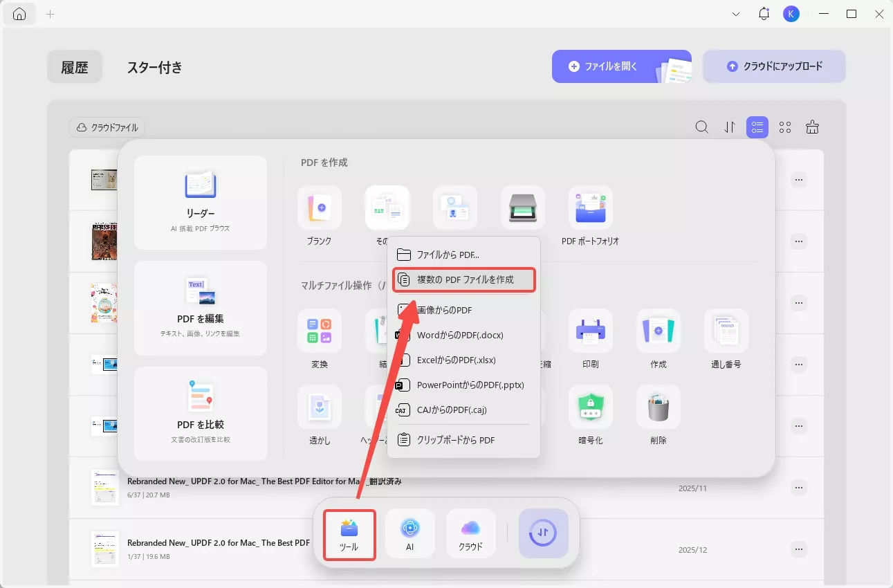Open the PDF を比較 card

pyautogui.click(x=201, y=414)
